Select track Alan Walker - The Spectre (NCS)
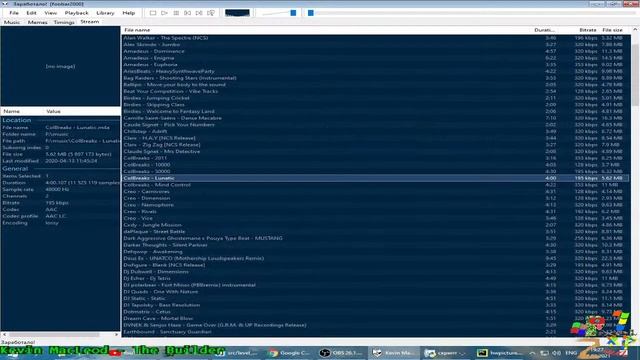The image size is (640, 360). coord(376,38)
